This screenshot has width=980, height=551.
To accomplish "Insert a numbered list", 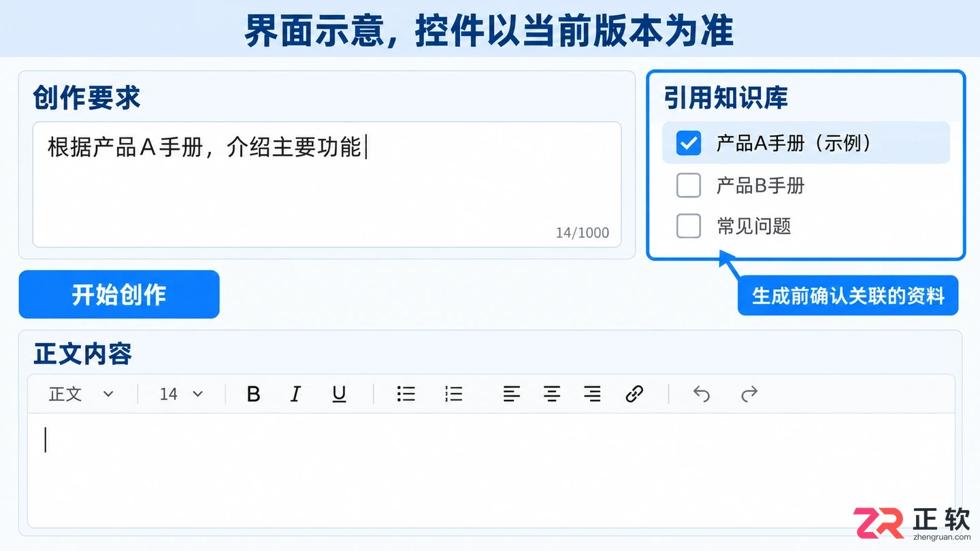I will click(x=453, y=394).
